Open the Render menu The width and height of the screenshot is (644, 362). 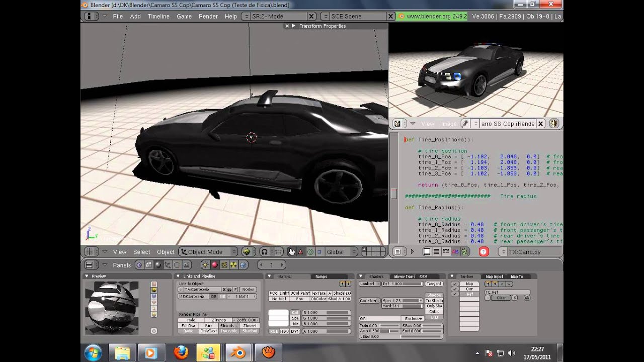(x=208, y=16)
